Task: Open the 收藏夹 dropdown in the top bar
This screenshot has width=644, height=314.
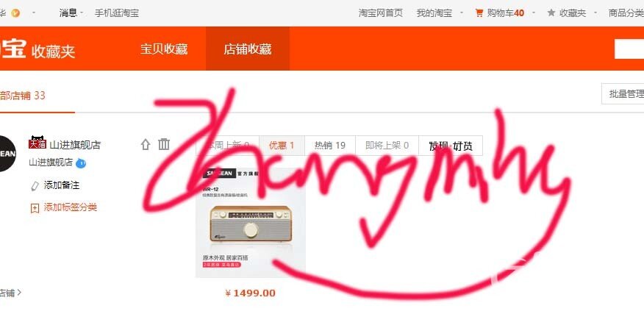Action: tap(595, 13)
